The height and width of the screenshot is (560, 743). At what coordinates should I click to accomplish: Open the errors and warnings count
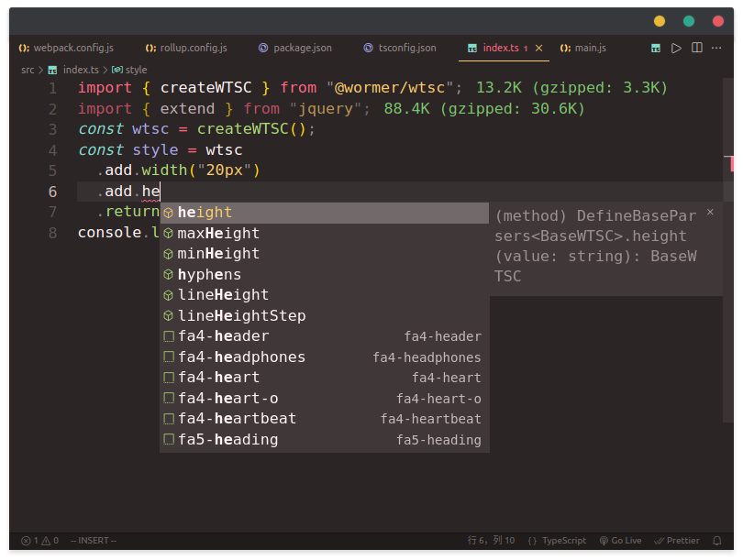pyautogui.click(x=39, y=541)
